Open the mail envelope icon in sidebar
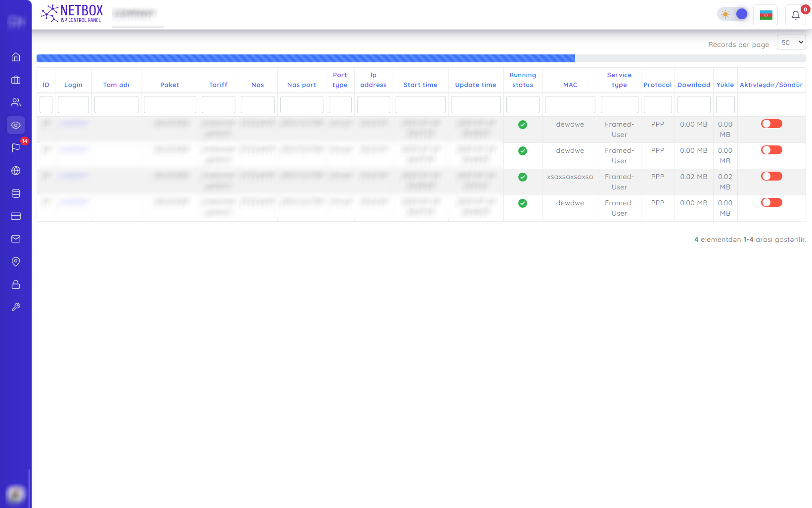The height and width of the screenshot is (508, 812). point(16,239)
